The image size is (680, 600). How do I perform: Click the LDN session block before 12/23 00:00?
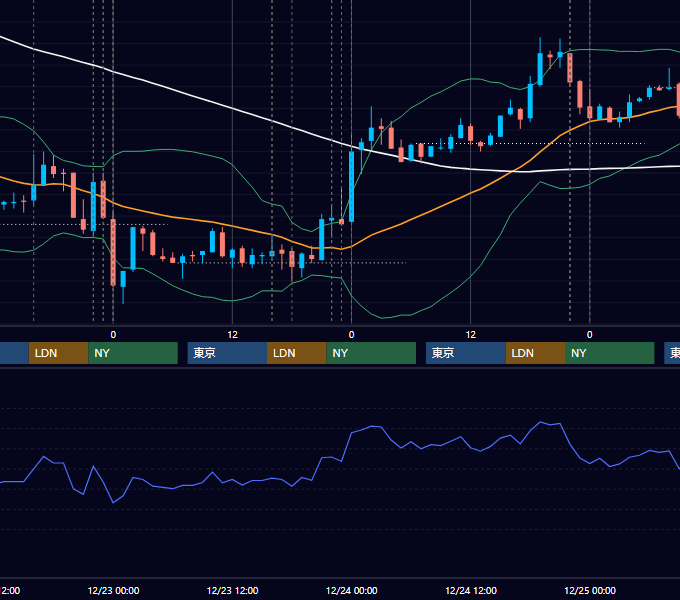(x=58, y=353)
